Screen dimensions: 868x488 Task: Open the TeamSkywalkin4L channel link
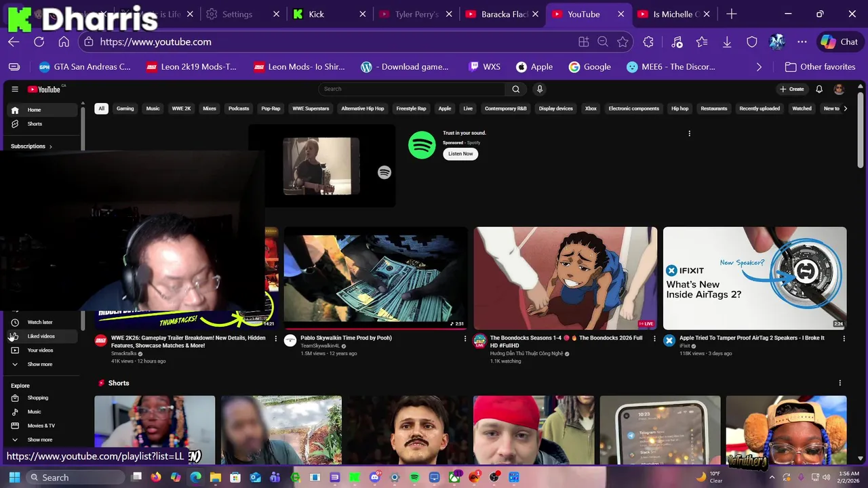[x=320, y=346]
